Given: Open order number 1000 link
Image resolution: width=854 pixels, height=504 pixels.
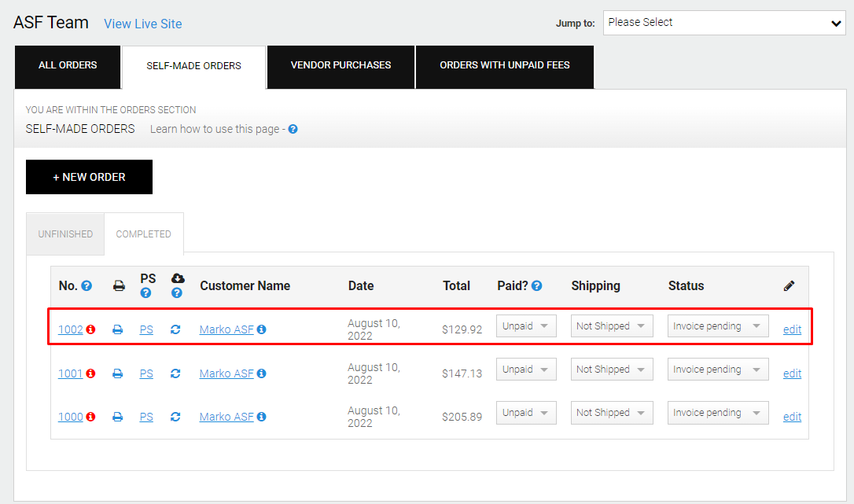Looking at the screenshot, I should pos(71,417).
